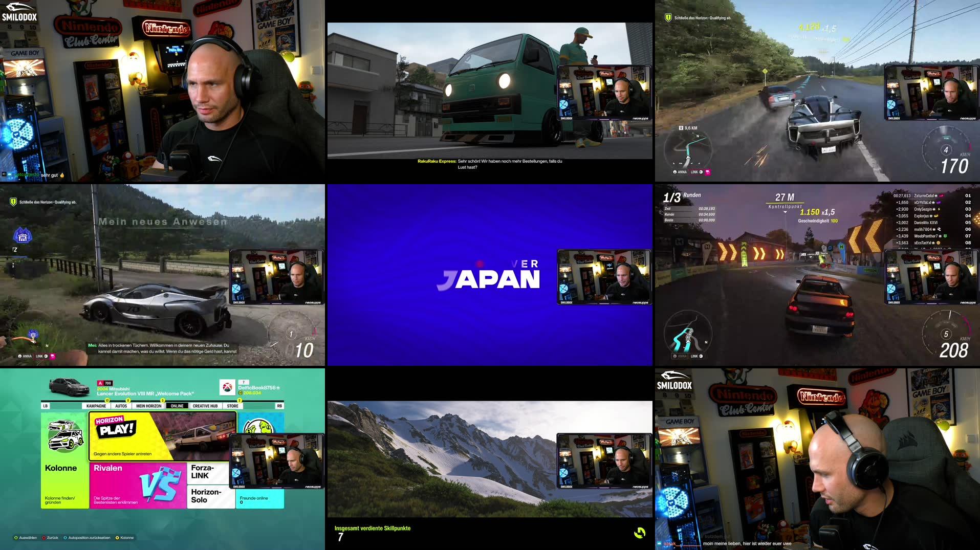Click shield objective icon in the 170 km/h frame

[668, 17]
